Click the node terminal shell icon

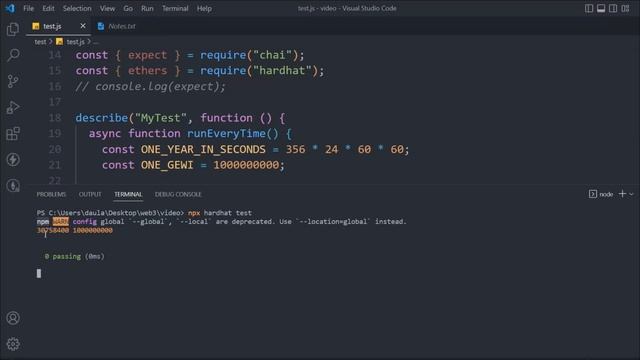[x=593, y=194]
